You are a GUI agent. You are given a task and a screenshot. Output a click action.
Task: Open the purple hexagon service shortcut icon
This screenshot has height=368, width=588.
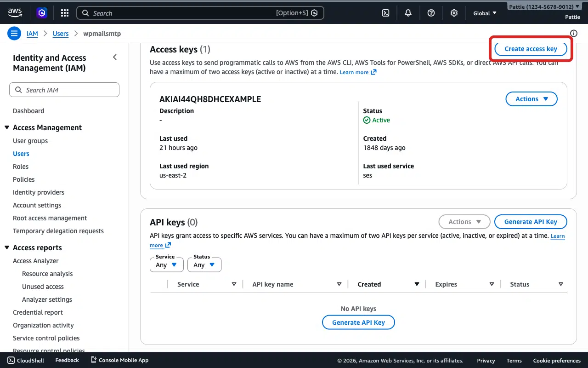tap(42, 13)
